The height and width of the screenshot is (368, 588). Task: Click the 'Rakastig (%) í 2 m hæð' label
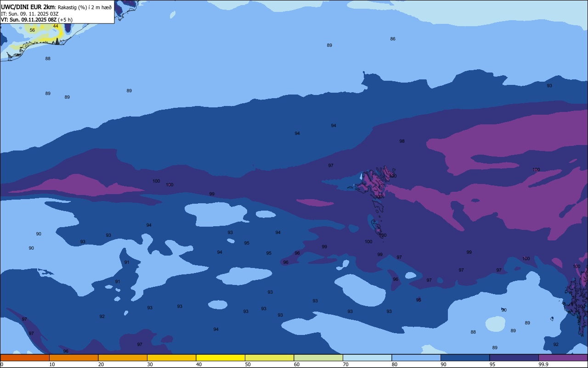[85, 7]
